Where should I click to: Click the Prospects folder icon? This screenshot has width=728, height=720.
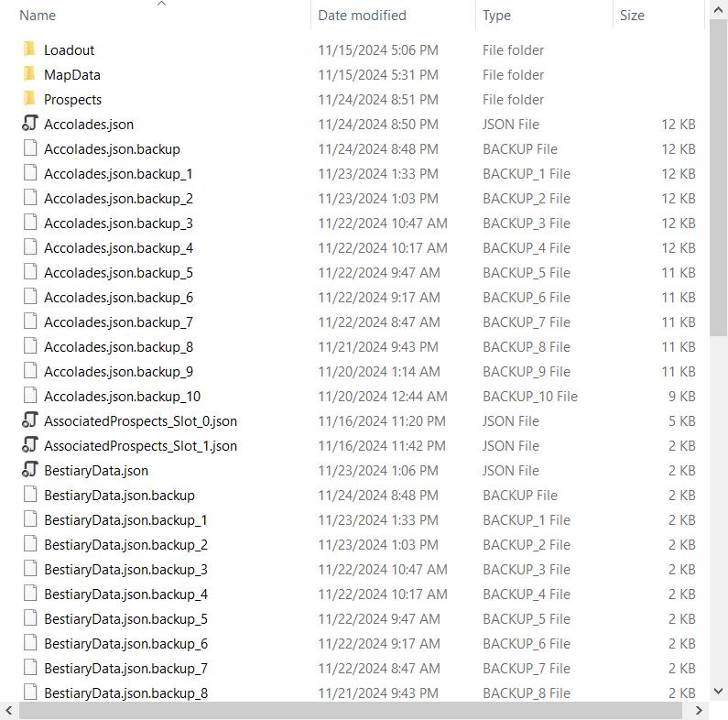[29, 98]
